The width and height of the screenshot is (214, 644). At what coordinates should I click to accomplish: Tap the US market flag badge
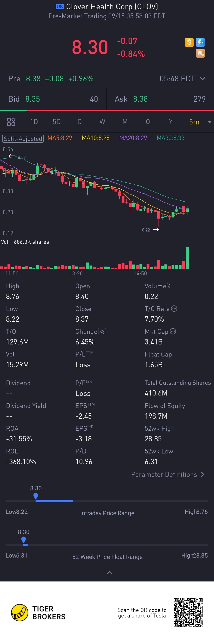60,7
